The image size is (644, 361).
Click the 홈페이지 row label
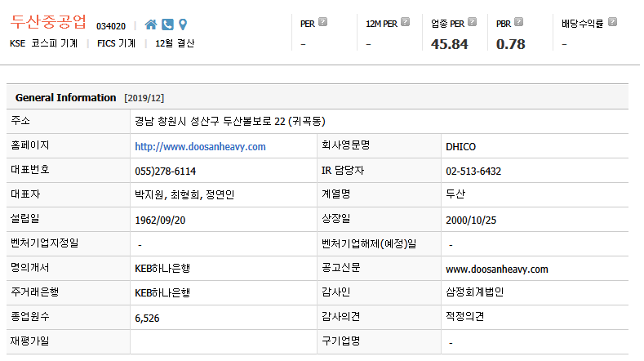[30, 145]
